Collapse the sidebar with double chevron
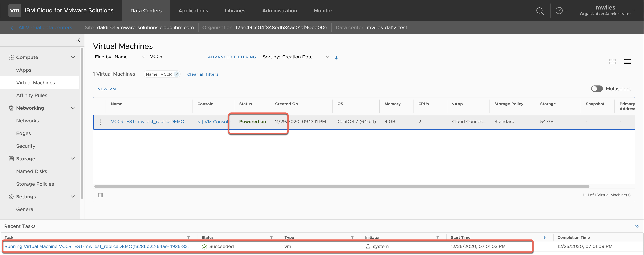This screenshot has height=255, width=644. pos(78,40)
